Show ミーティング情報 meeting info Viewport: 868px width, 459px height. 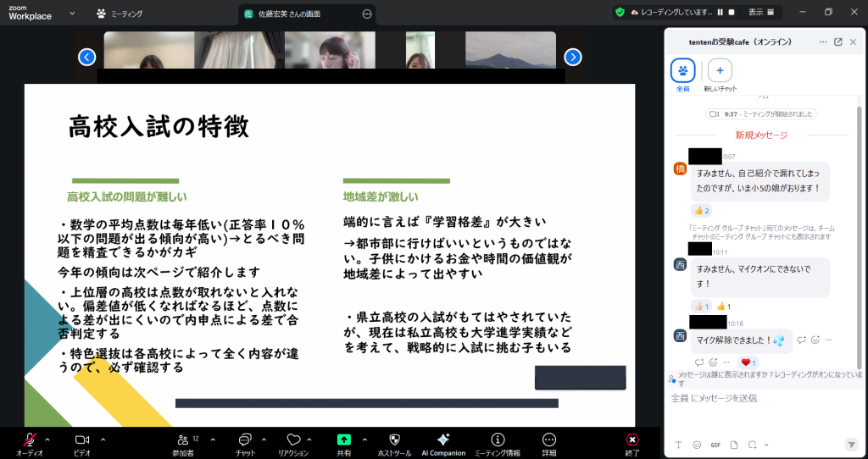(x=498, y=440)
